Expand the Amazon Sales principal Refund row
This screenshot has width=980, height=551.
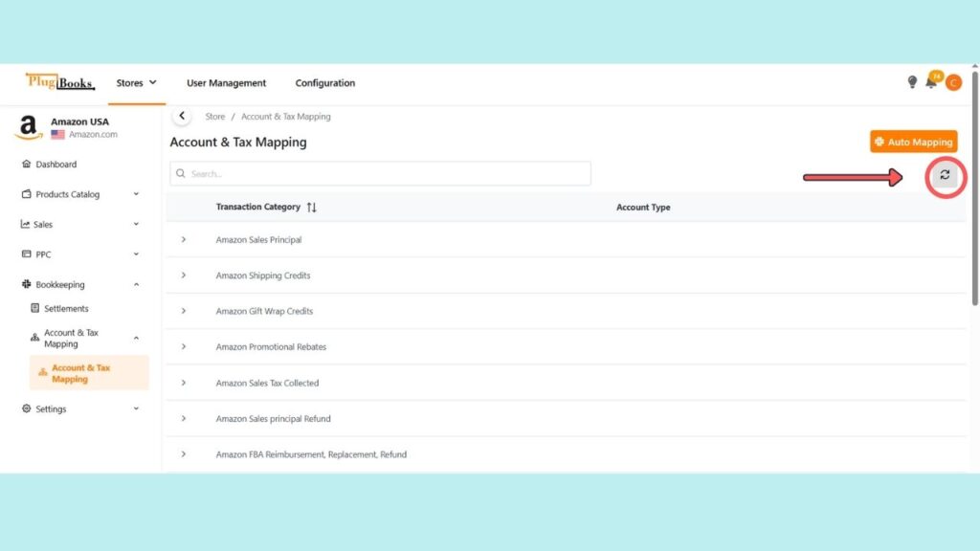[x=183, y=418]
